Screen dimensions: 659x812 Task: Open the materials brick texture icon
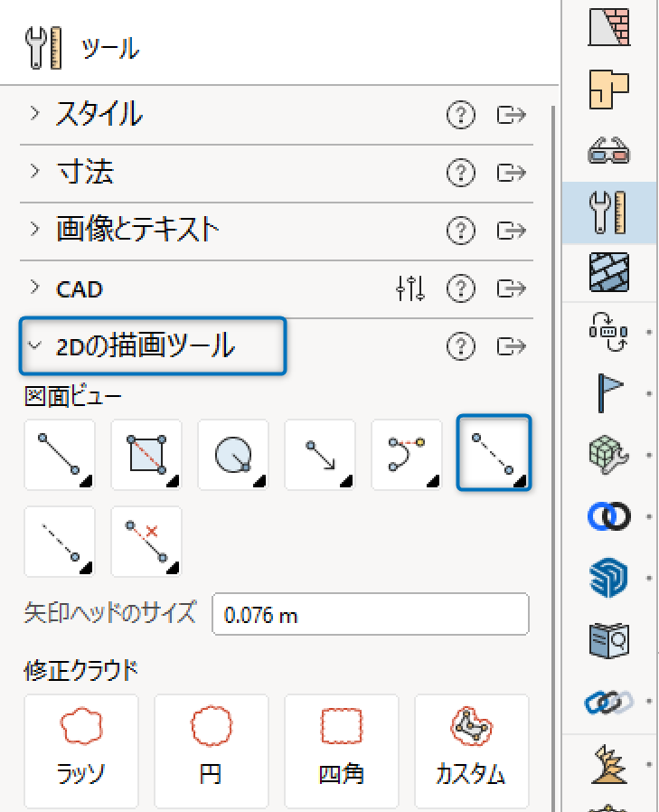(x=608, y=272)
